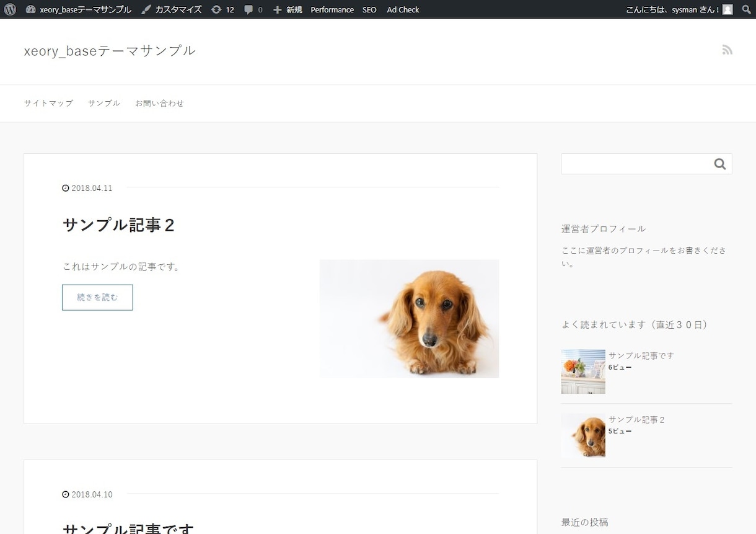The height and width of the screenshot is (534, 756).
Task: Open the サンプル記事２ sidebar popular post link
Action: 636,419
